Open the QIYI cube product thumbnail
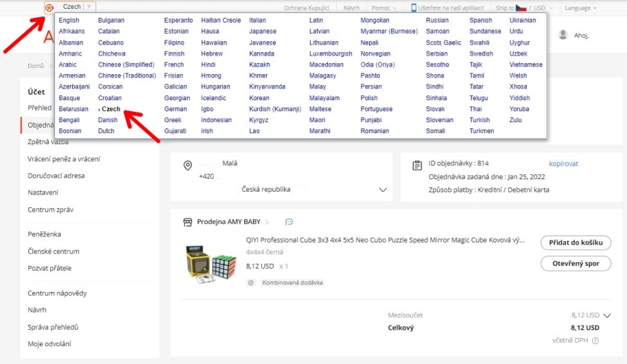The width and height of the screenshot is (627, 364). point(208,264)
